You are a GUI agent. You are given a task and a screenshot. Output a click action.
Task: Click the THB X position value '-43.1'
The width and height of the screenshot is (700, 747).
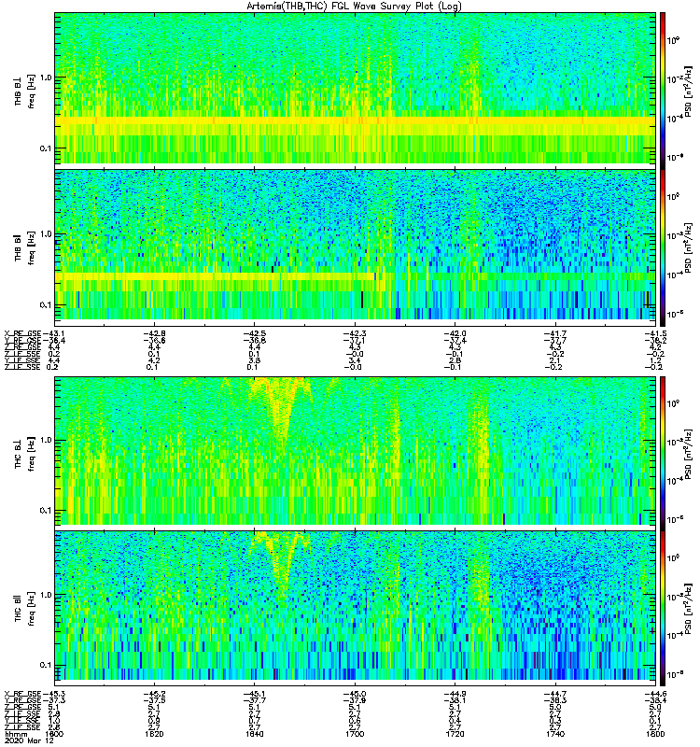[54, 333]
